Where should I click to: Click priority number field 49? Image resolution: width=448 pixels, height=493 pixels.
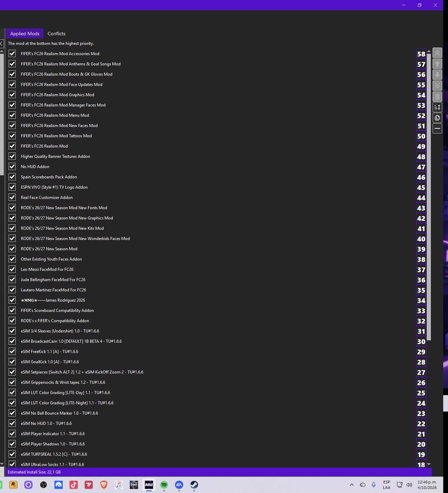coord(421,146)
